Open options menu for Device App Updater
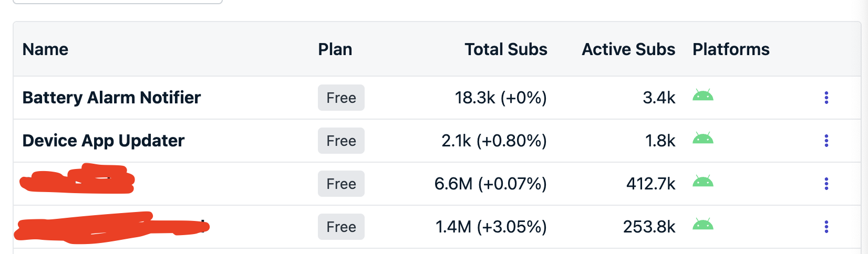 (x=826, y=141)
